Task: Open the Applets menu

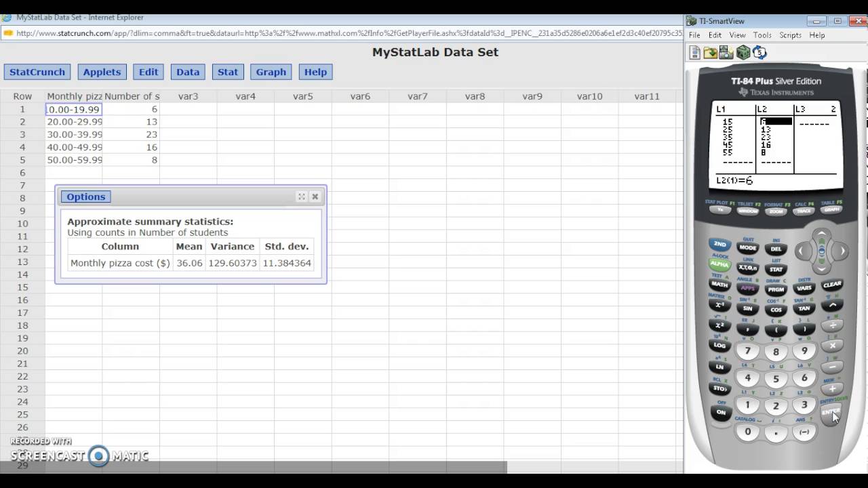Action: point(102,72)
